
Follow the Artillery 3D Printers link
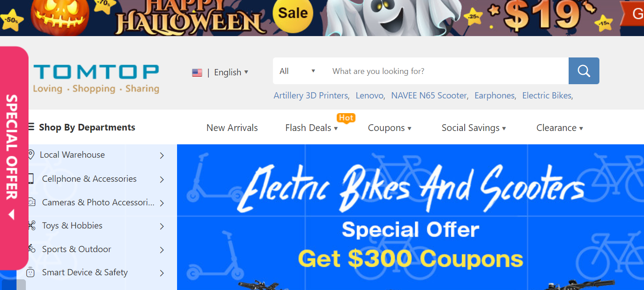point(312,95)
